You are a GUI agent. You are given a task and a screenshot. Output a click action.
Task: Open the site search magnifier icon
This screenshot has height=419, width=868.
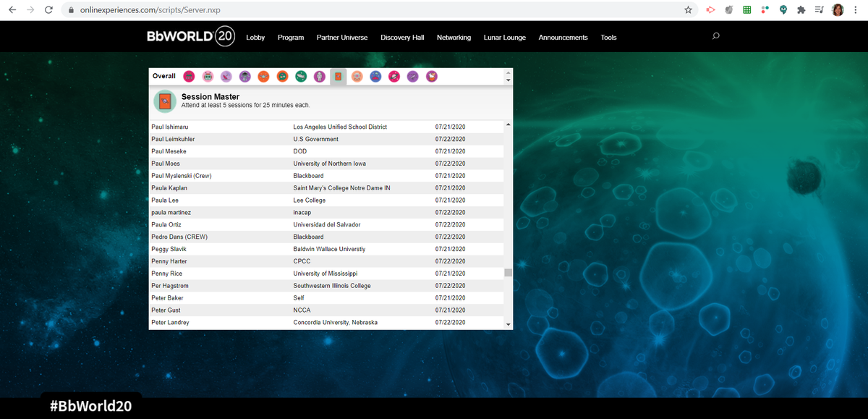[716, 36]
